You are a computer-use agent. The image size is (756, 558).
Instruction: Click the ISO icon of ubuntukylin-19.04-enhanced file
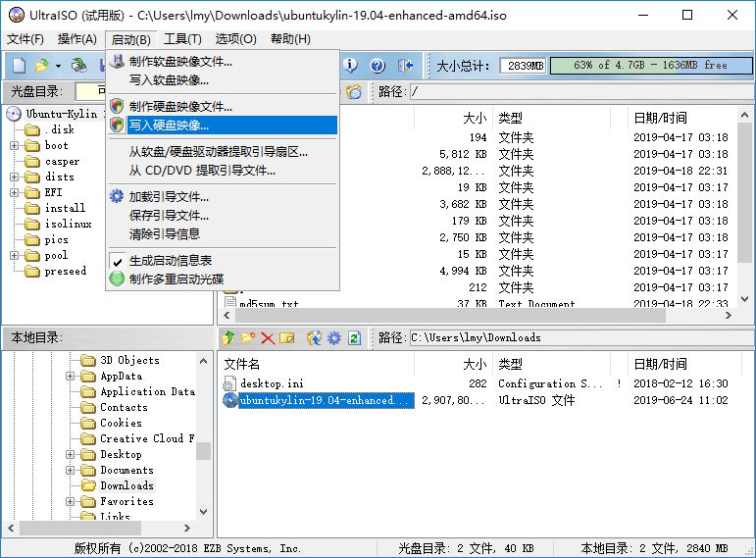pos(230,400)
